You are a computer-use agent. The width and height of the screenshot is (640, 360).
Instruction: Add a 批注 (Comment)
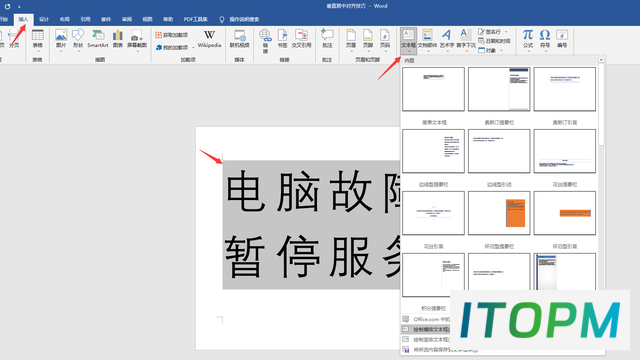pyautogui.click(x=327, y=40)
